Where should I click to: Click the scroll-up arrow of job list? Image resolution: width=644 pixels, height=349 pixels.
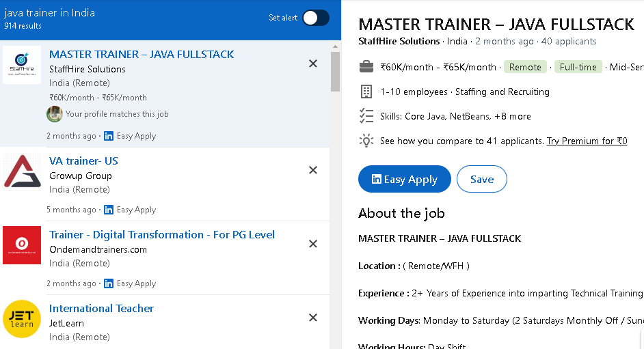click(335, 46)
